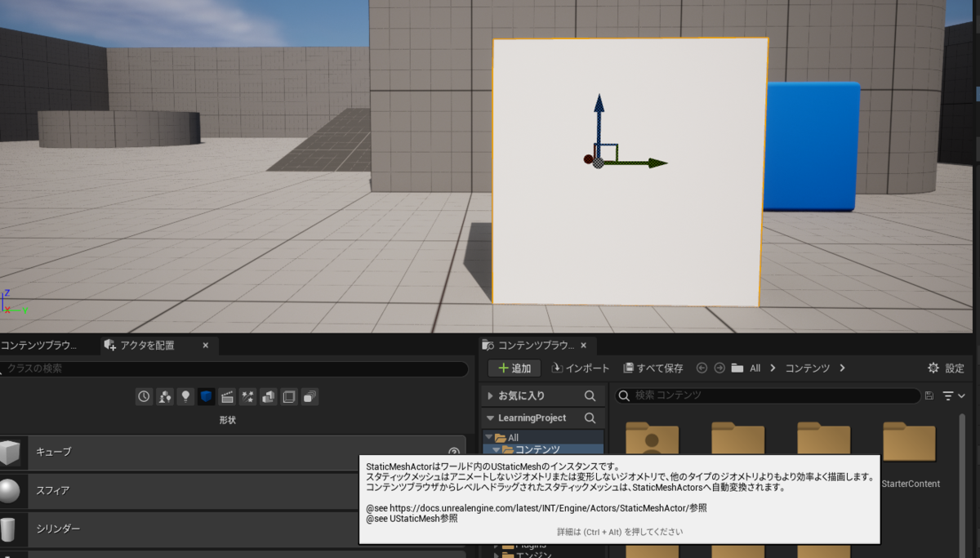
Task: Select the シリンダー cylinder thumbnail
Action: click(9, 529)
